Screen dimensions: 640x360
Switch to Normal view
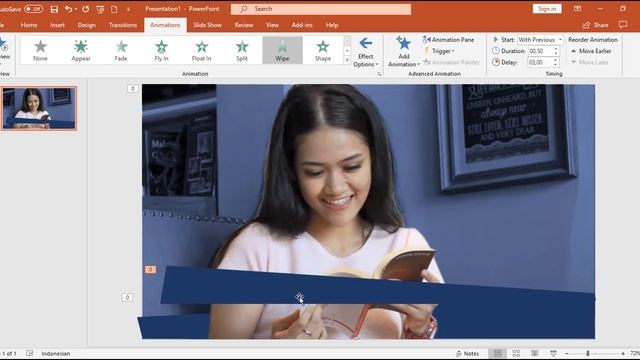pos(497,353)
